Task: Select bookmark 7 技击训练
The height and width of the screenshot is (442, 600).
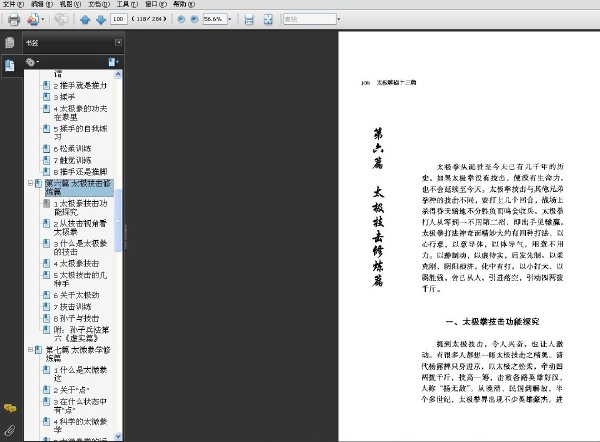Action: pos(72,307)
